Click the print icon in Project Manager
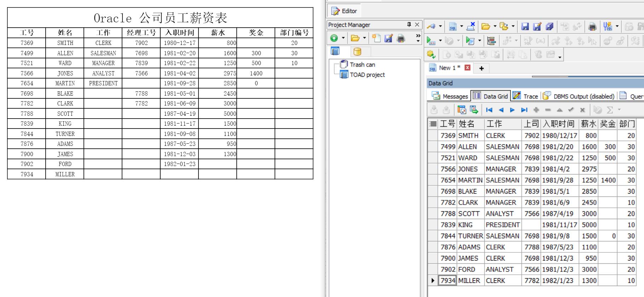This screenshot has width=644, height=297. click(x=401, y=38)
